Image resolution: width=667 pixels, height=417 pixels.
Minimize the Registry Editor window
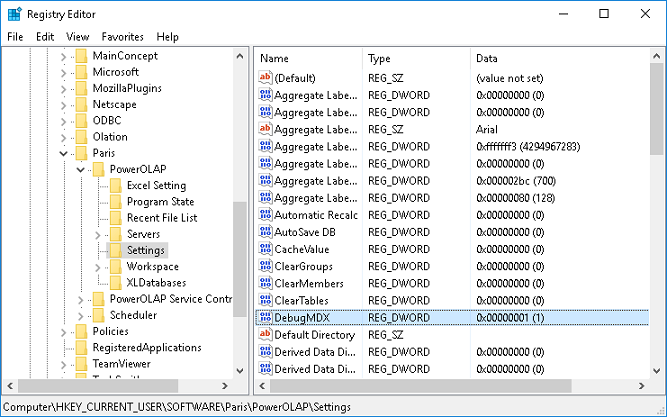[564, 14]
